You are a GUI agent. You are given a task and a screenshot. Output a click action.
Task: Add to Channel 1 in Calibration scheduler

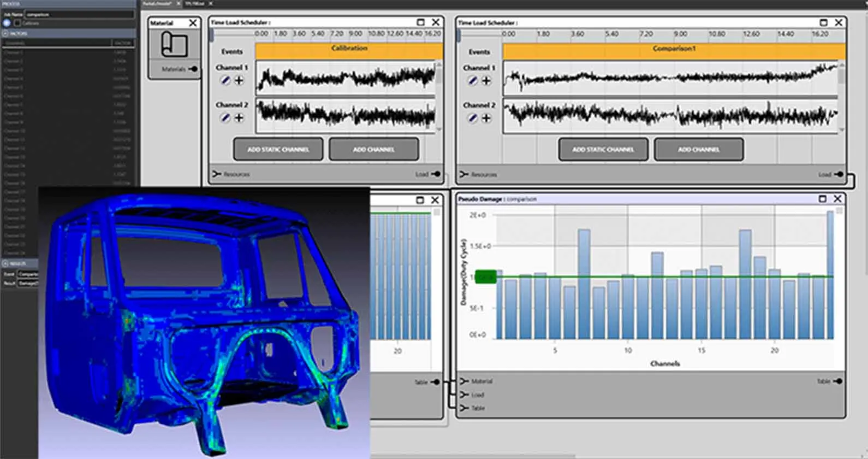[239, 81]
